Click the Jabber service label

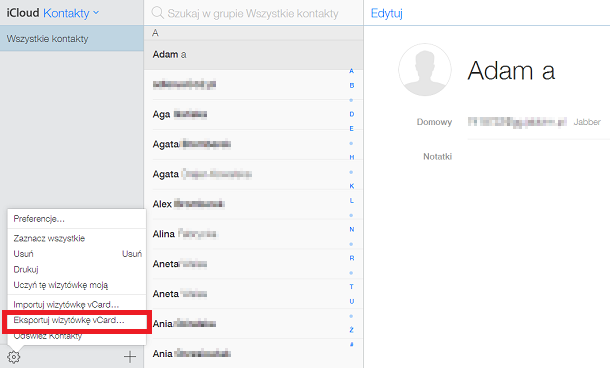(587, 122)
